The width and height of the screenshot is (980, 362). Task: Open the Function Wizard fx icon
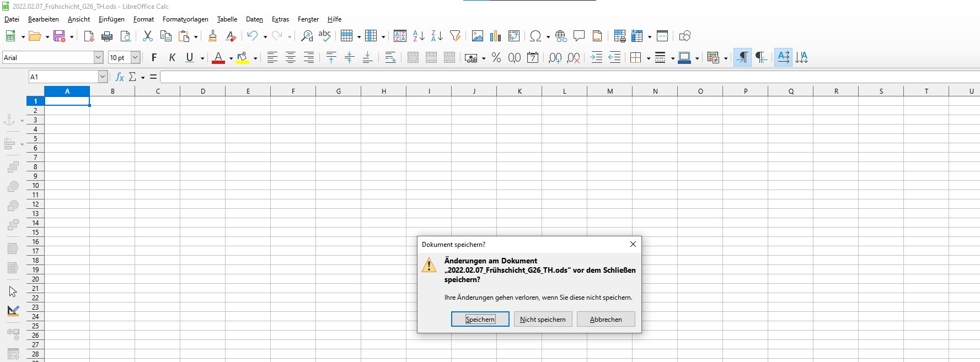pos(119,77)
